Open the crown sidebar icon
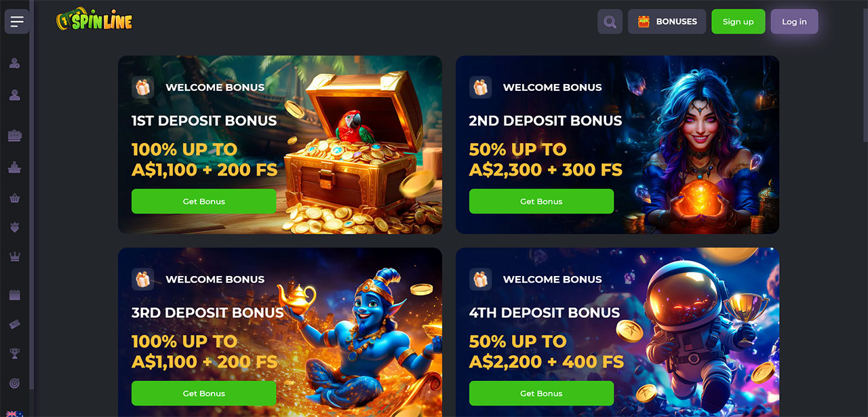868x417 pixels. 14,256
